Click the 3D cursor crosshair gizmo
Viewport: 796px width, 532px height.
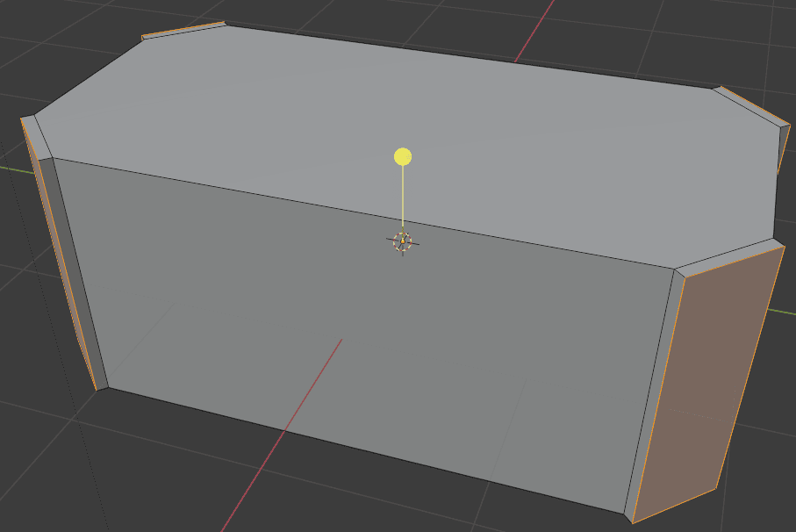pyautogui.click(x=403, y=241)
